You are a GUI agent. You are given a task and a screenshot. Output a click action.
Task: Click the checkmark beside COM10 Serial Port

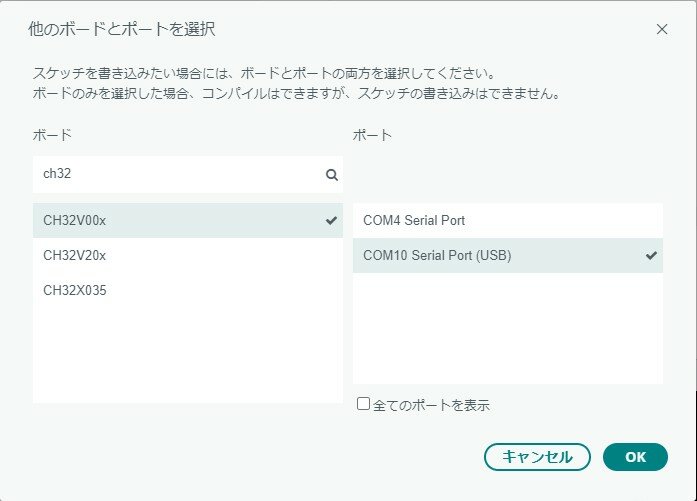coord(652,255)
